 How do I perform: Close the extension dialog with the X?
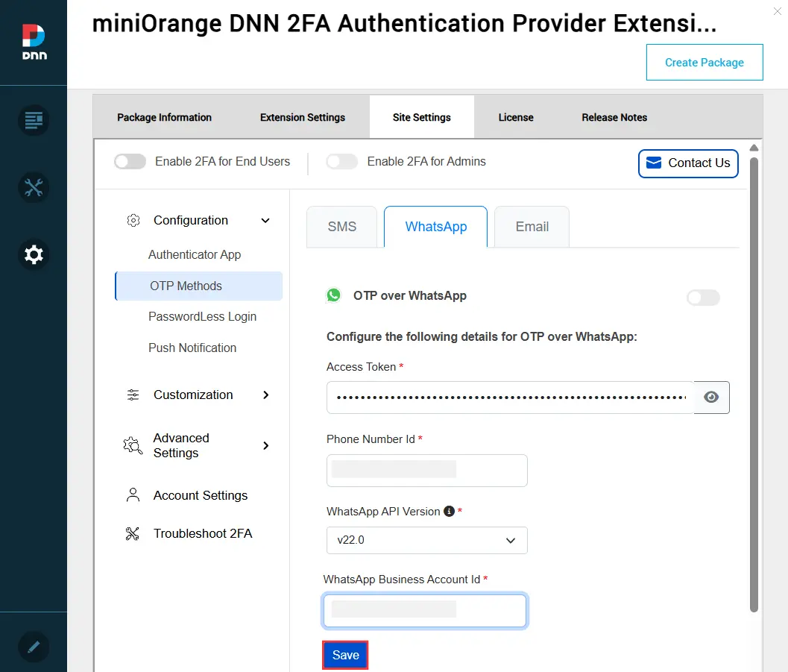click(x=777, y=11)
